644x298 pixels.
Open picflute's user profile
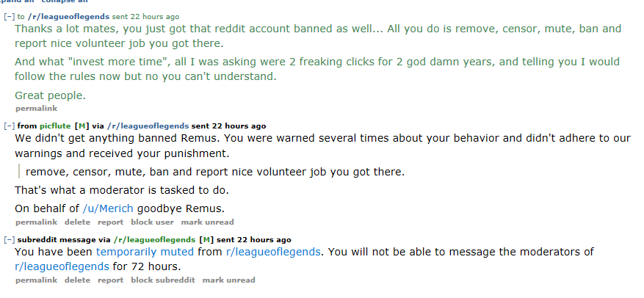(x=55, y=126)
